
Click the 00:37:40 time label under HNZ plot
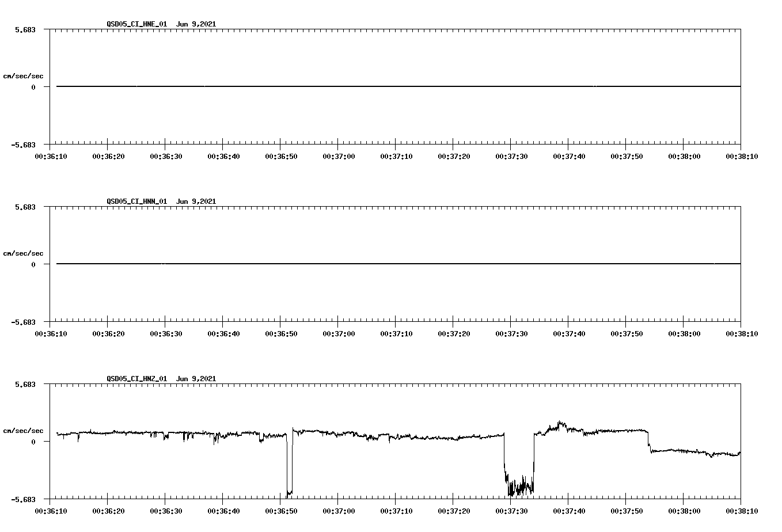pyautogui.click(x=569, y=511)
